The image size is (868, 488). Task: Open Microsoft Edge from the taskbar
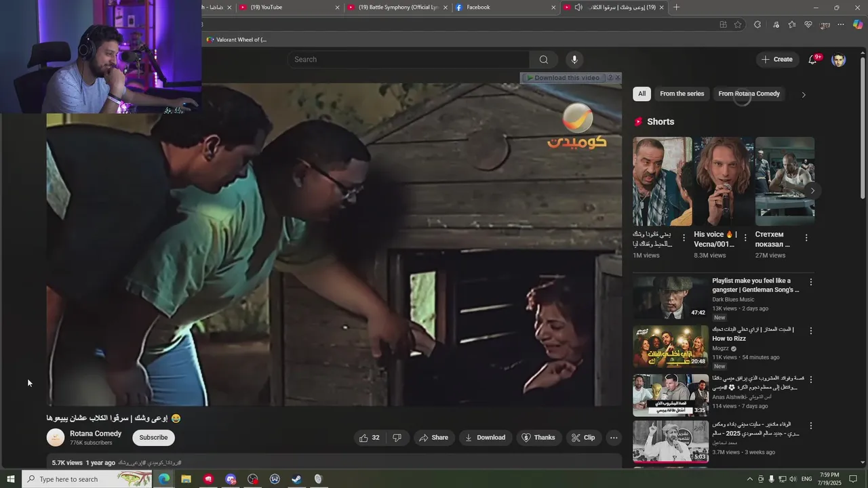[164, 479]
